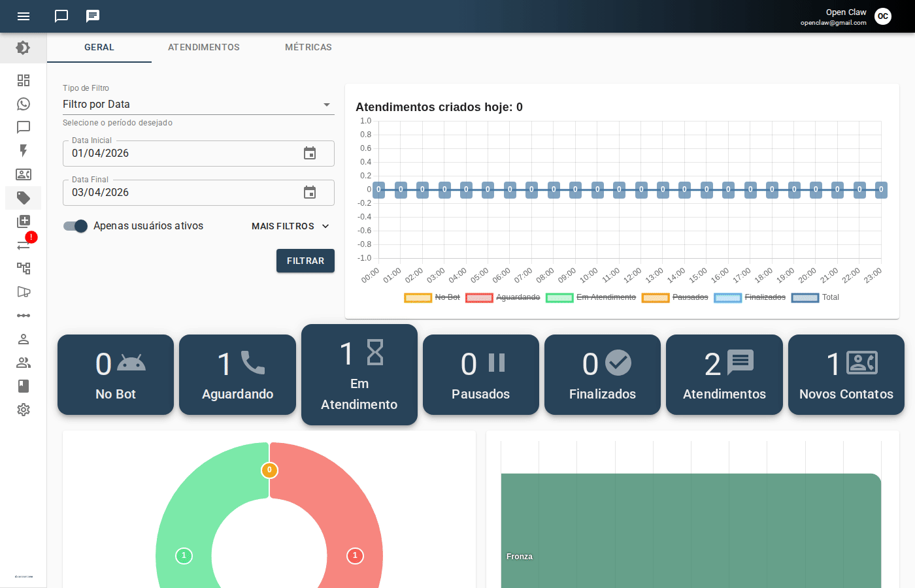Viewport: 915px width, 588px height.
Task: Click the OC user avatar button
Action: (x=883, y=16)
